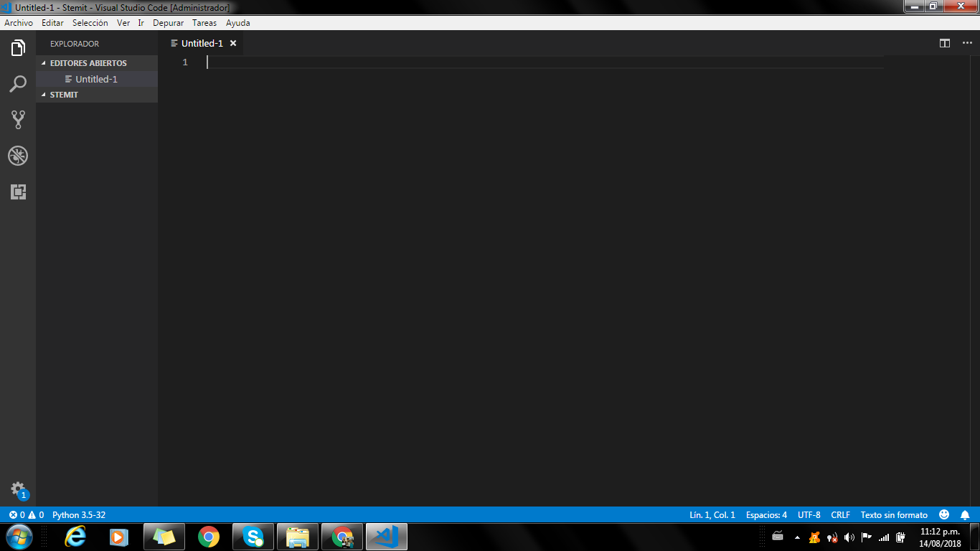Change file encoding via UTF-8

[x=809, y=515]
